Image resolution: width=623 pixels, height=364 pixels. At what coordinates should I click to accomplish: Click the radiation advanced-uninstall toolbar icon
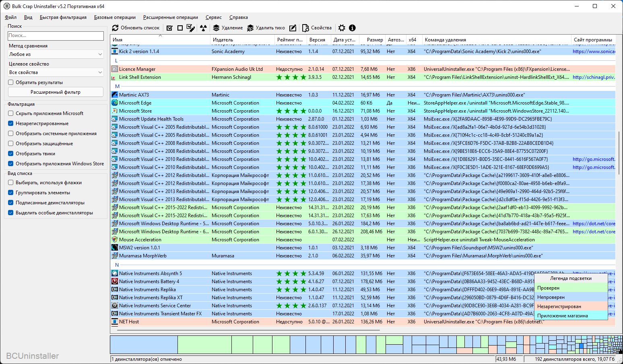click(204, 28)
